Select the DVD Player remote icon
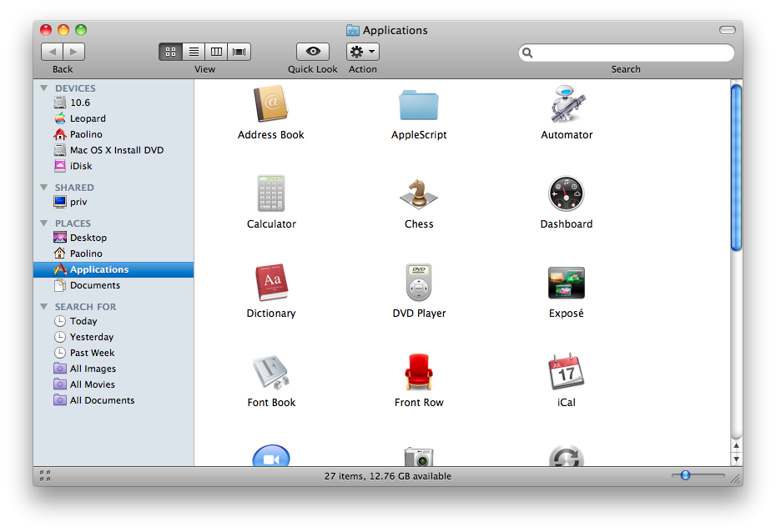This screenshot has width=776, height=532. [x=419, y=283]
